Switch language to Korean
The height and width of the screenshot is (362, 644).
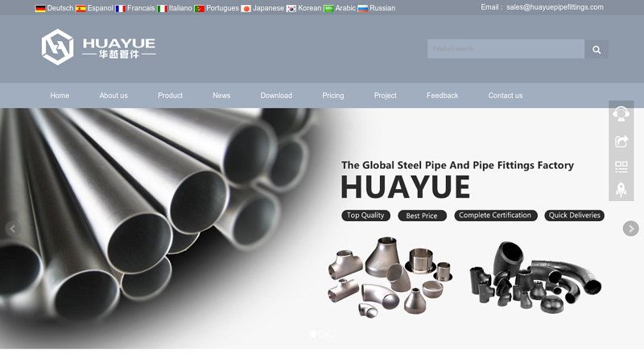[x=310, y=8]
